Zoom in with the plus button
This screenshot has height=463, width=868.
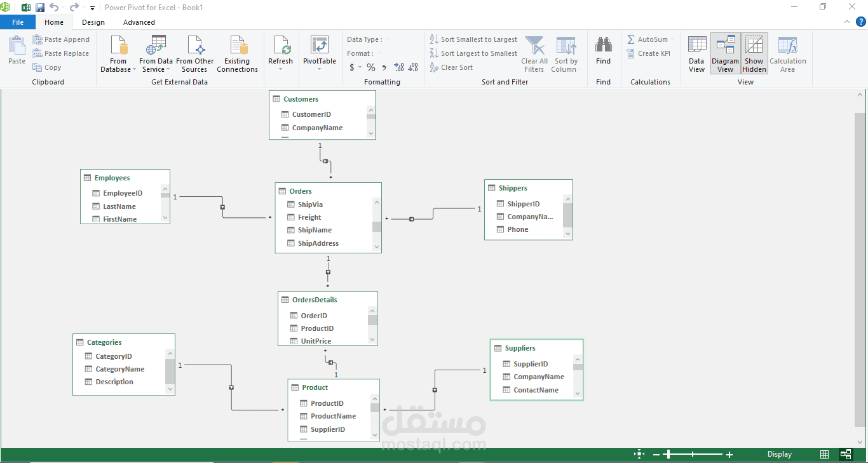[x=729, y=455]
